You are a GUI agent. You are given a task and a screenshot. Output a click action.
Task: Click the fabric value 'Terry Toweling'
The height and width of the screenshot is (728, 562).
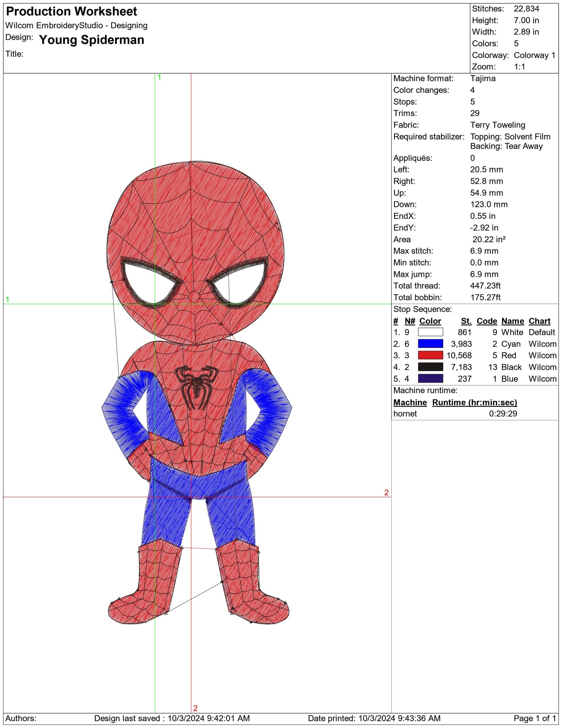(x=498, y=125)
